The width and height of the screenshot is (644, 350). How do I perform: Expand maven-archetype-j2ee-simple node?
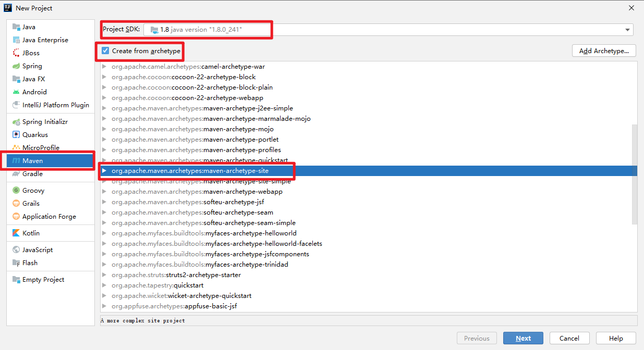point(104,108)
